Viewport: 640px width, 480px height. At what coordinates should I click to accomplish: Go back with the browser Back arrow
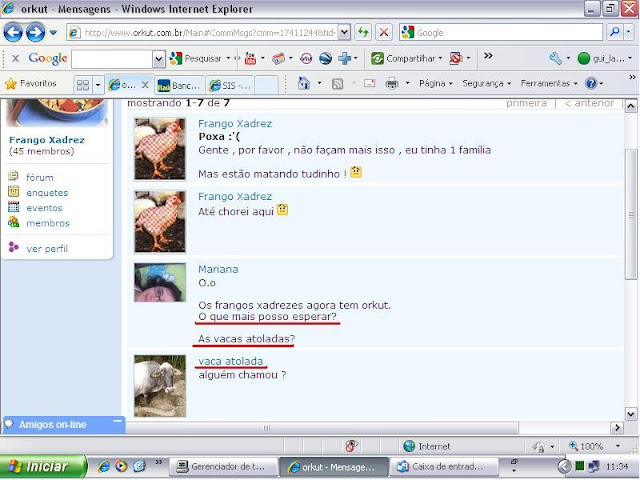(13, 32)
